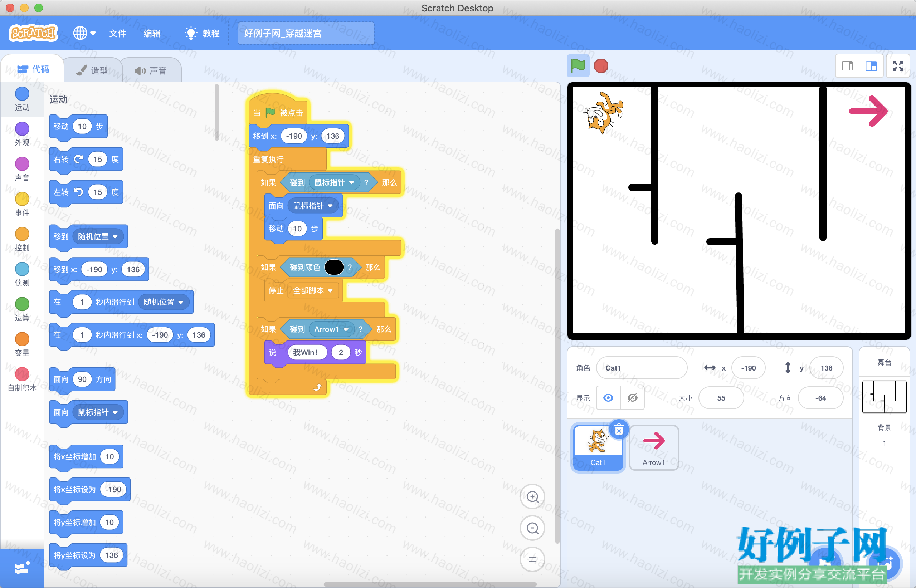Edit the sprite size value 55
This screenshot has height=588, width=916.
pos(721,398)
